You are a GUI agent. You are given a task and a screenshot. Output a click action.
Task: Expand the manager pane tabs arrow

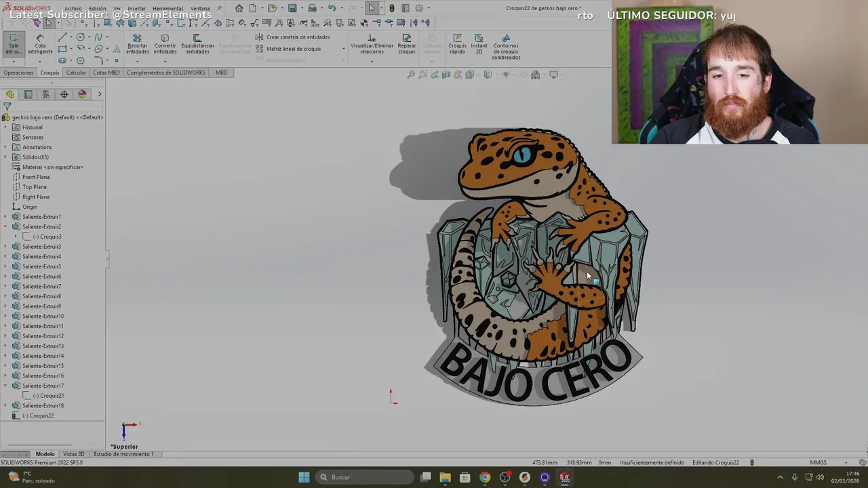pyautogui.click(x=100, y=94)
